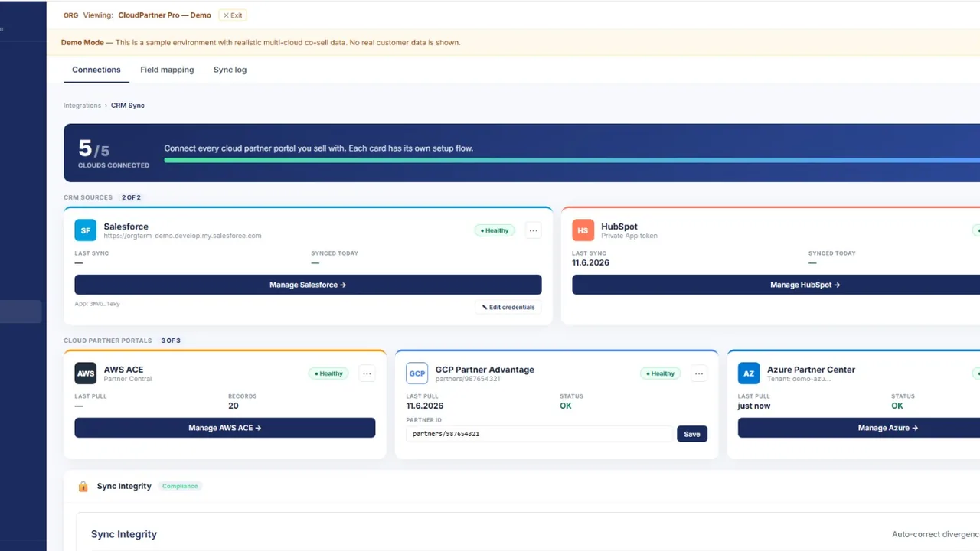Click the 'Private App token' HubSpot subtitle

tap(629, 236)
